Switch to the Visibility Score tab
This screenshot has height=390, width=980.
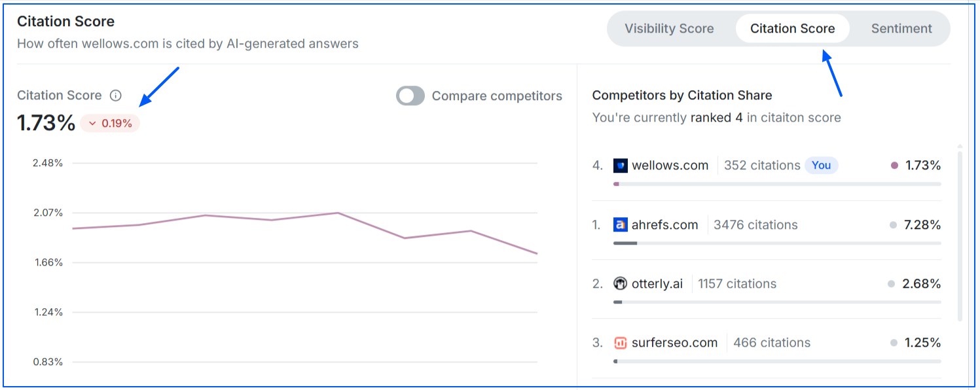[669, 29]
